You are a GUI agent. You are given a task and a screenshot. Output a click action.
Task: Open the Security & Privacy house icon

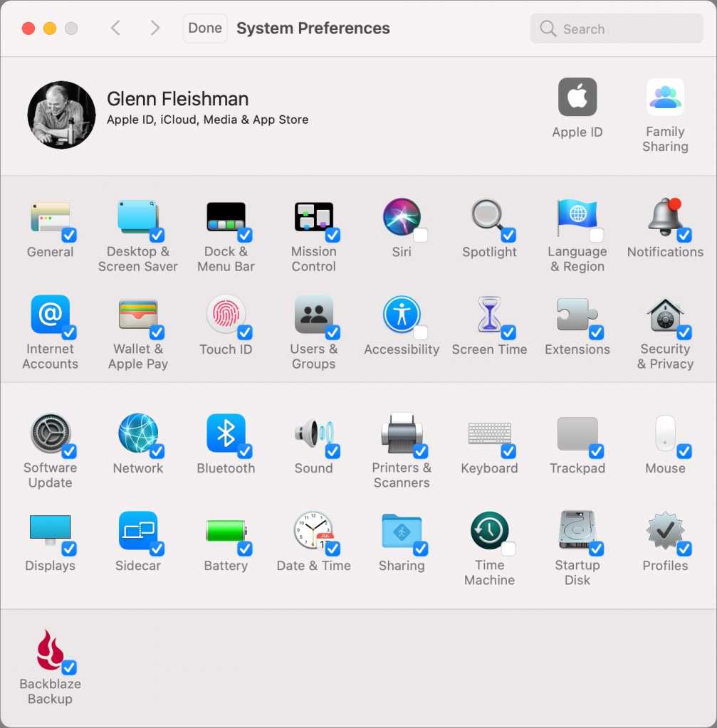pos(665,315)
